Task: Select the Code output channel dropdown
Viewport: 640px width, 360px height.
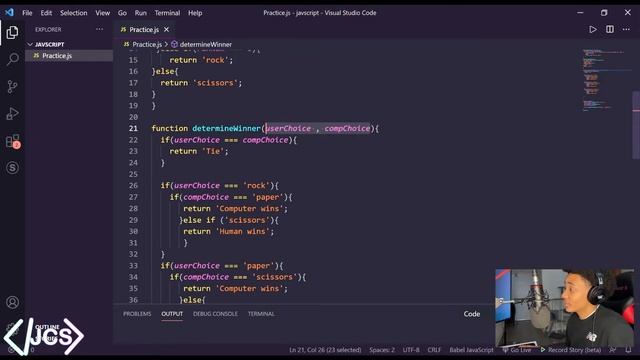Action: pyautogui.click(x=471, y=314)
